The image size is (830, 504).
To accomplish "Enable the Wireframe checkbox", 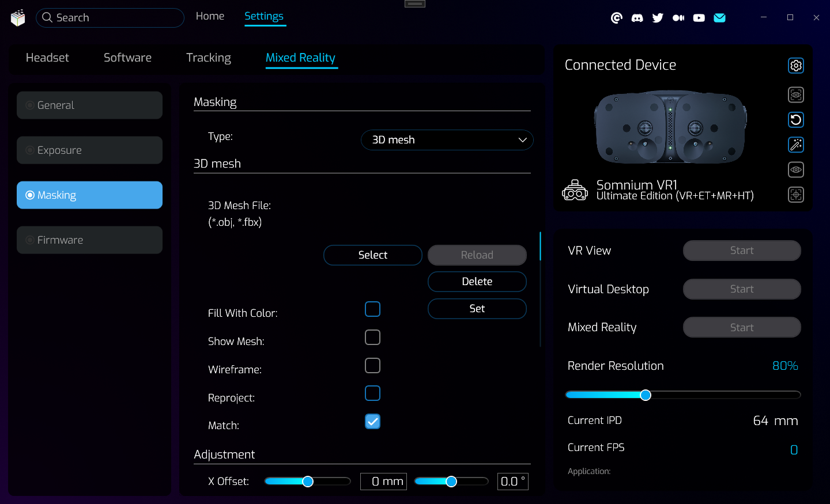I will tap(373, 366).
